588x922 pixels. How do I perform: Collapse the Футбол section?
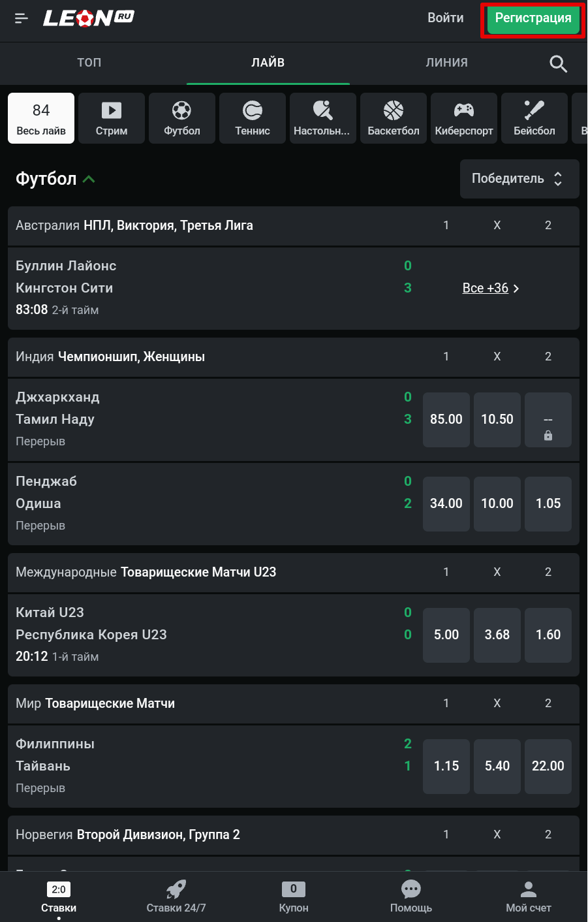click(89, 179)
